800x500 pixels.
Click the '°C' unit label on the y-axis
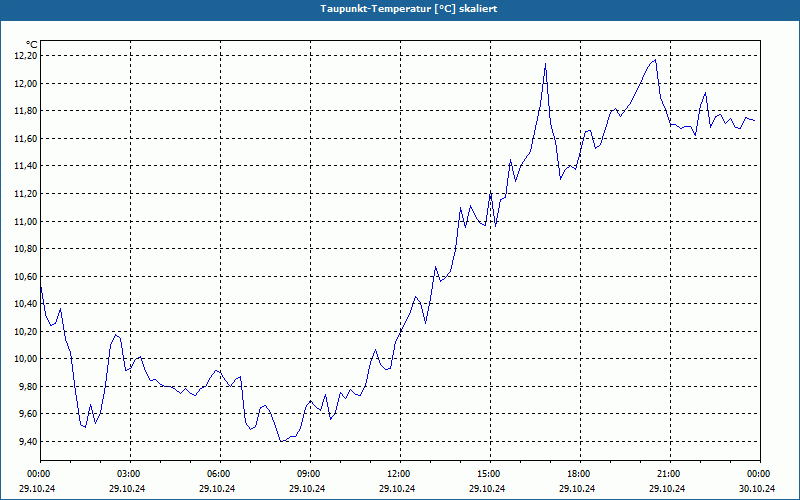coord(31,45)
